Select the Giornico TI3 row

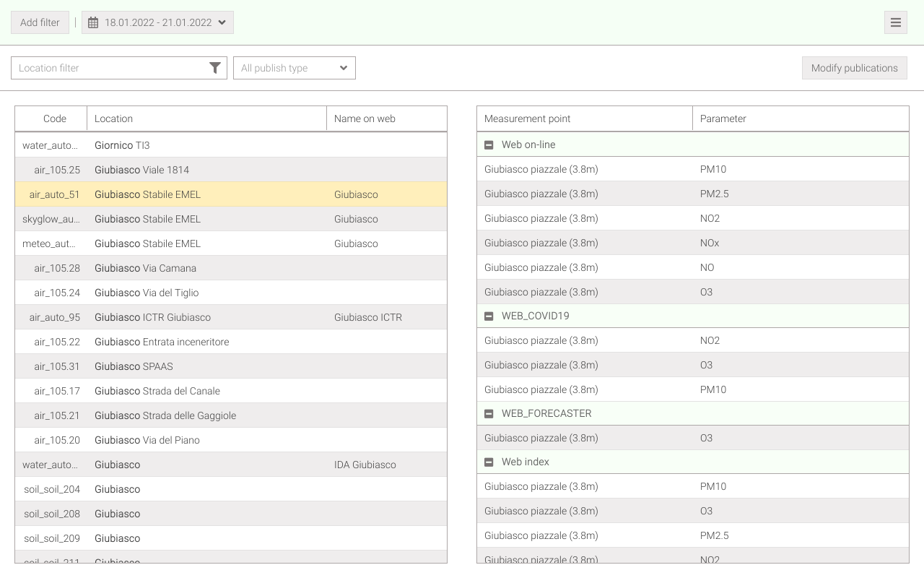[x=231, y=145]
